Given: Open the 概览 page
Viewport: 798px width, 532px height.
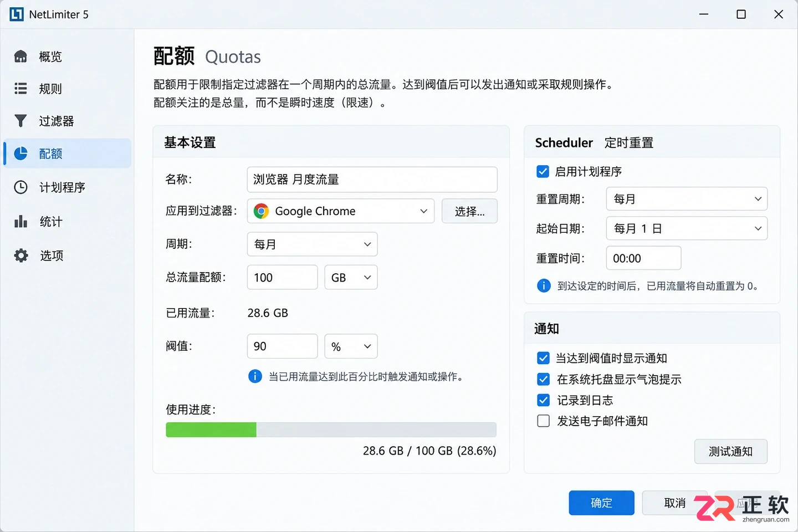Looking at the screenshot, I should [x=68, y=57].
